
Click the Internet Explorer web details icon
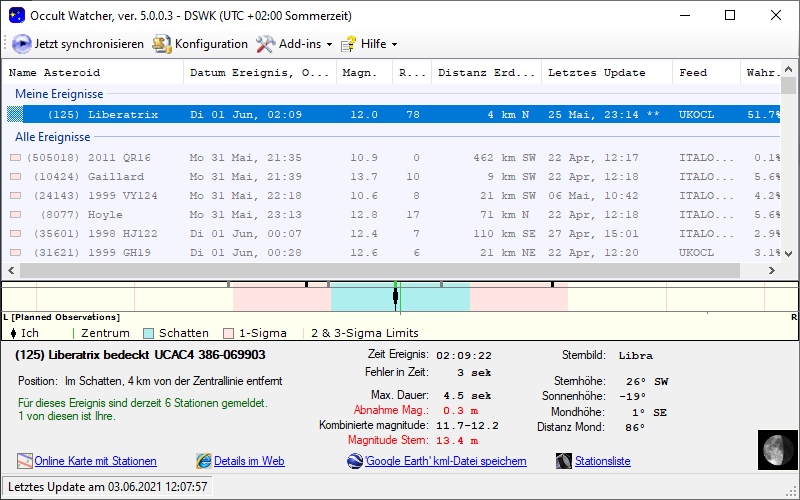pyautogui.click(x=204, y=461)
